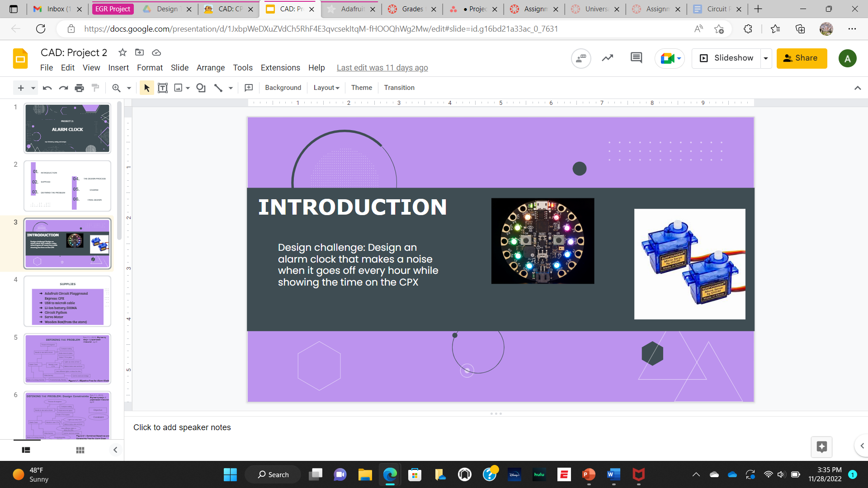Image resolution: width=868 pixels, height=488 pixels.
Task: Open the theme colors chooser beside Slideshow
Action: point(670,58)
